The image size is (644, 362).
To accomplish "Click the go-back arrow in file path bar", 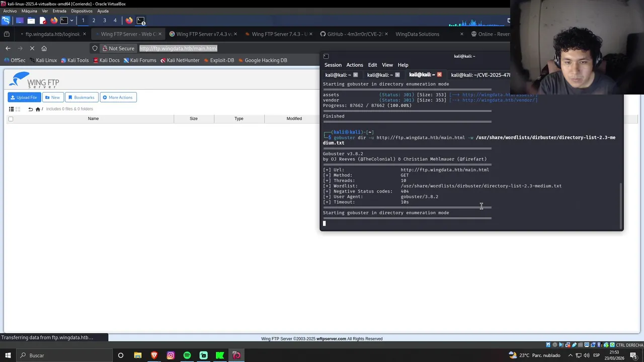I will pyautogui.click(x=30, y=109).
